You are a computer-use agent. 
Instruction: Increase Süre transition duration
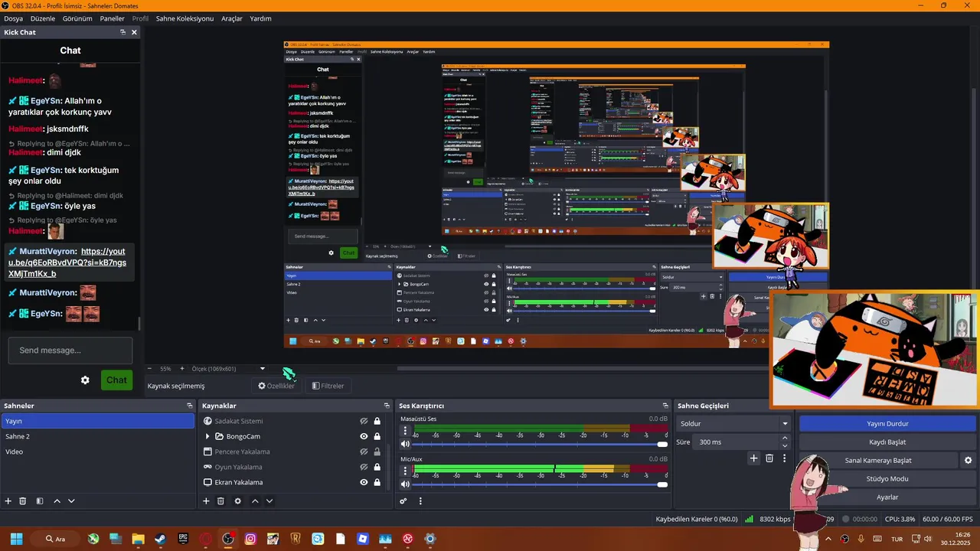pyautogui.click(x=785, y=438)
